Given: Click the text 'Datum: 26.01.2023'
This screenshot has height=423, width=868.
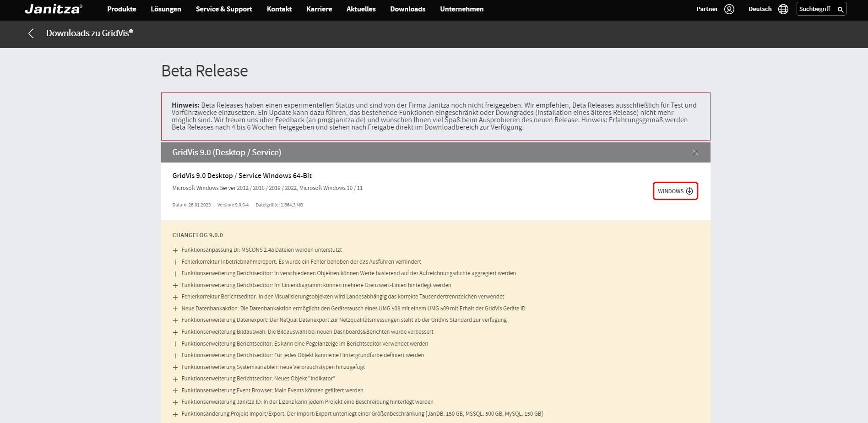Looking at the screenshot, I should [191, 205].
